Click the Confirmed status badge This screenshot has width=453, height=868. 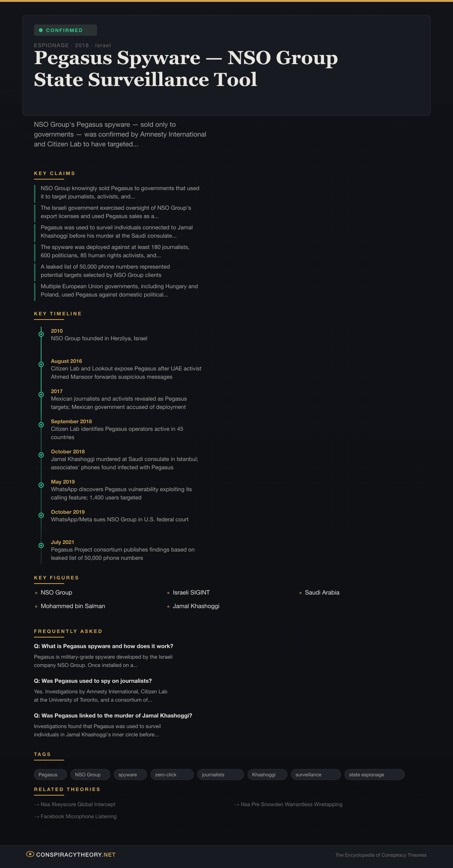coord(65,30)
